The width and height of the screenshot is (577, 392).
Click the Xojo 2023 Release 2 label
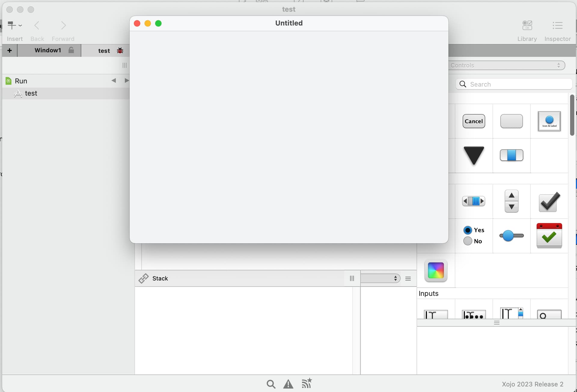pos(533,384)
